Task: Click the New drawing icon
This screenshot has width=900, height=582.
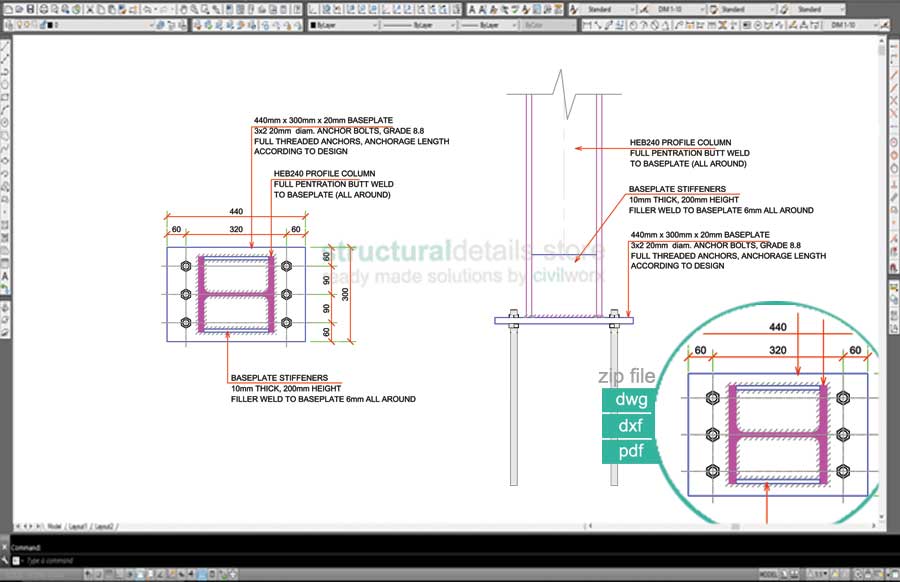Action: 8,8
